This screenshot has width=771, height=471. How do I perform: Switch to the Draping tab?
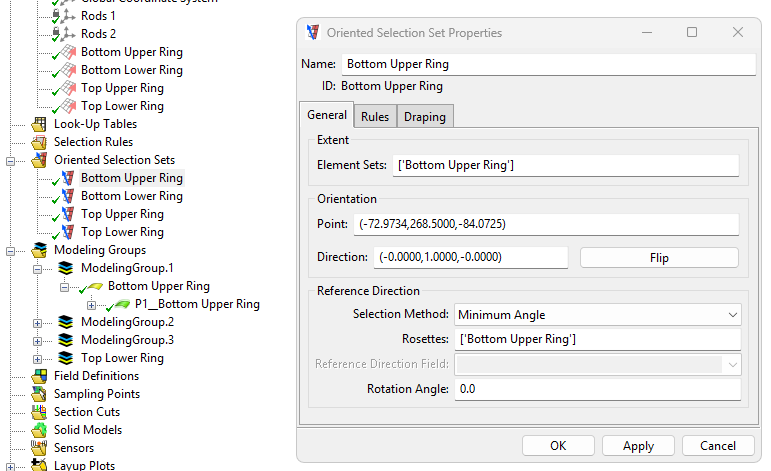tap(424, 117)
